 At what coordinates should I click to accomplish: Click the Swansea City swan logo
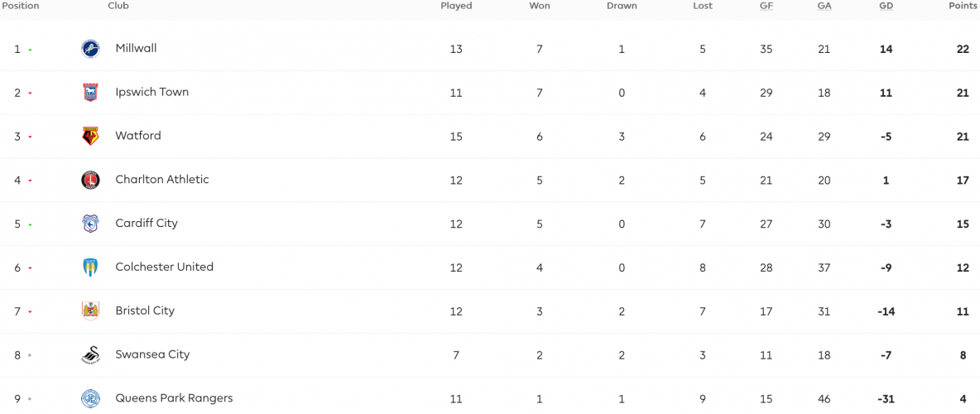pos(90,355)
